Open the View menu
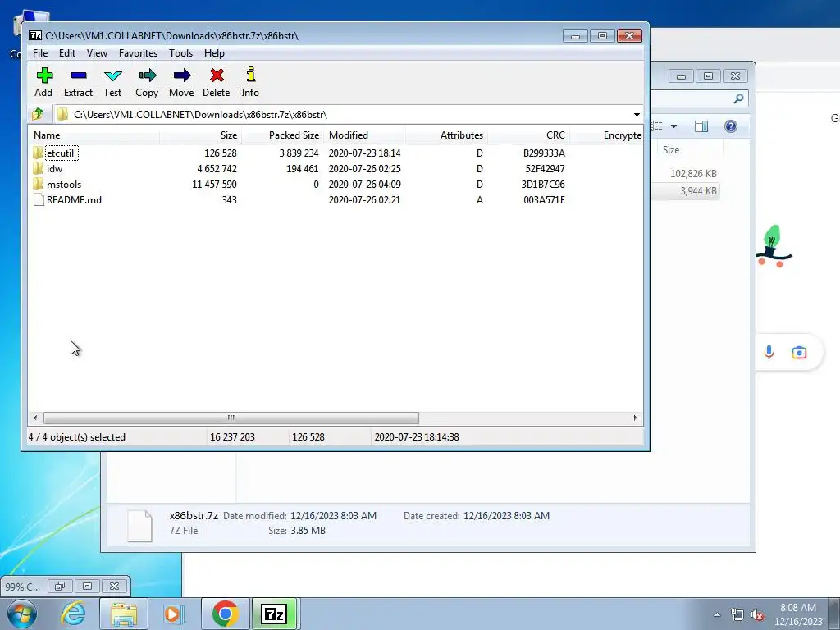Viewport: 840px width, 630px height. pyautogui.click(x=97, y=53)
